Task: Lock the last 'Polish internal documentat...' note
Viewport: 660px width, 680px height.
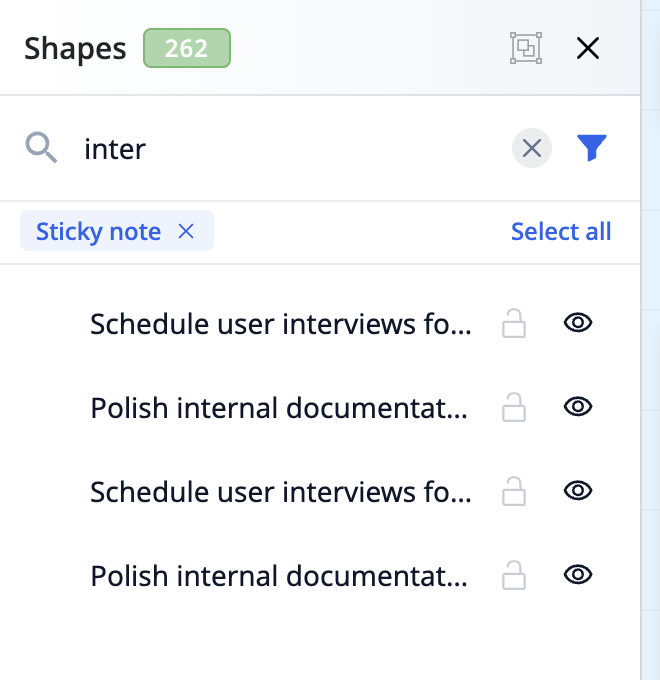Action: [514, 575]
